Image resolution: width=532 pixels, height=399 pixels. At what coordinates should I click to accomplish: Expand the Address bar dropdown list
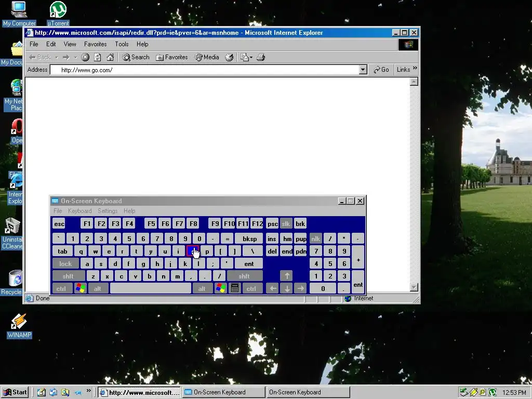(x=363, y=70)
